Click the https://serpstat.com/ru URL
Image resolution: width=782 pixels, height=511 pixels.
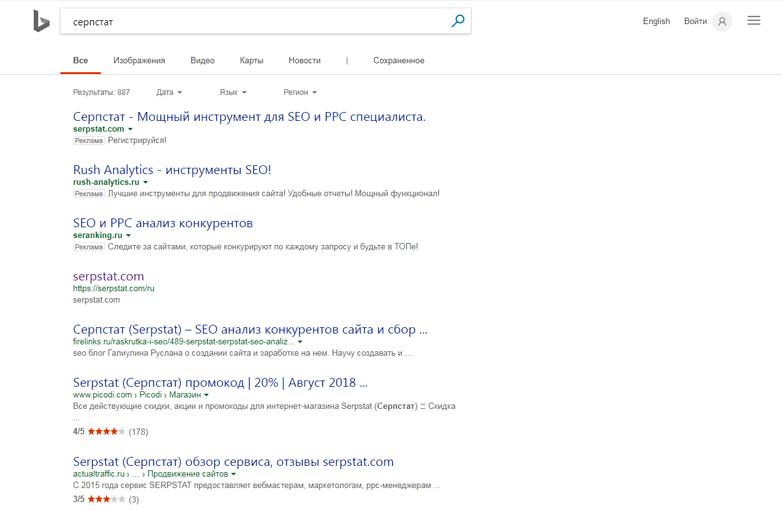114,288
